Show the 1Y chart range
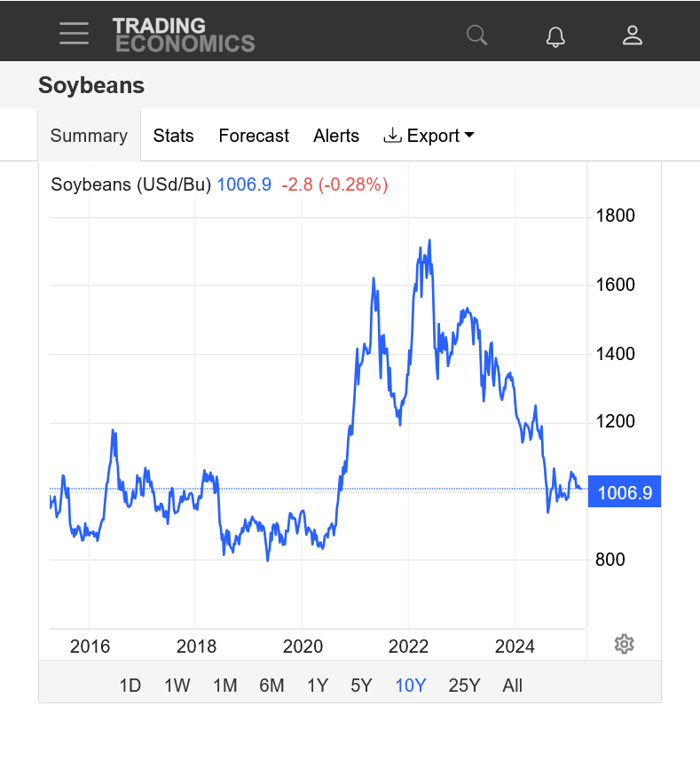The height and width of the screenshot is (776, 700). pos(318,685)
